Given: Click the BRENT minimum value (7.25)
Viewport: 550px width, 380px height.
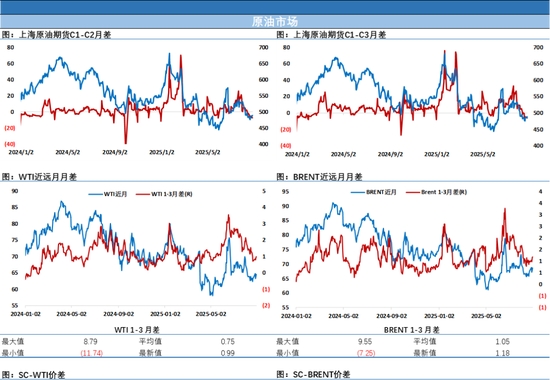Looking at the screenshot, I should coord(366,353).
